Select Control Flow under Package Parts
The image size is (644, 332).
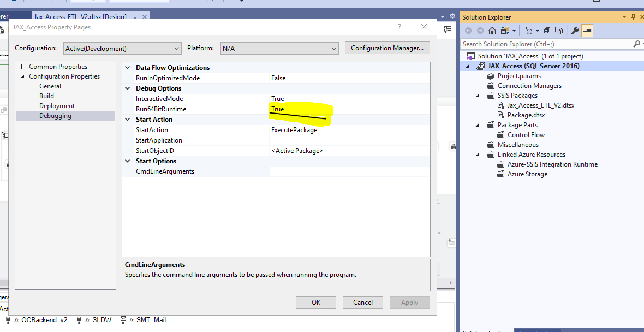526,135
